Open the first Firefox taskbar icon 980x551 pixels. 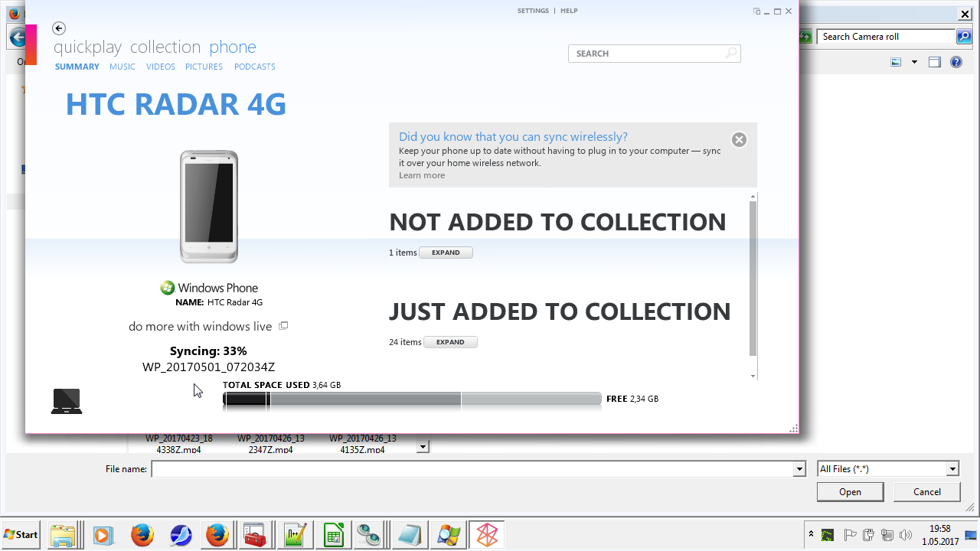tap(142, 535)
